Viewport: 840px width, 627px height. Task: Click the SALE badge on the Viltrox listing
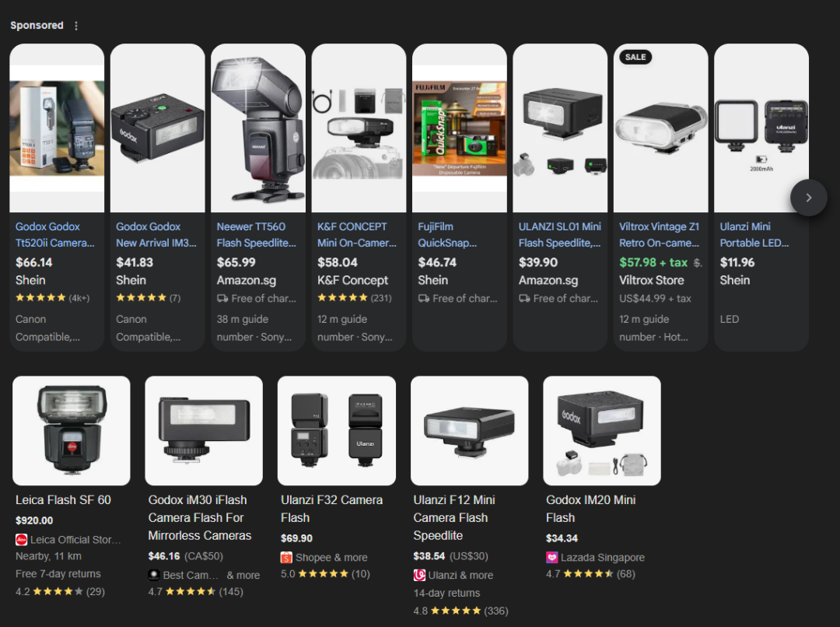coord(635,57)
